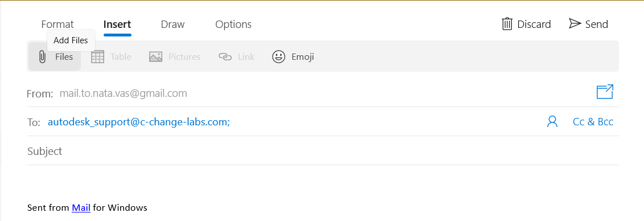Insert a Table using the grid icon

[x=97, y=57]
